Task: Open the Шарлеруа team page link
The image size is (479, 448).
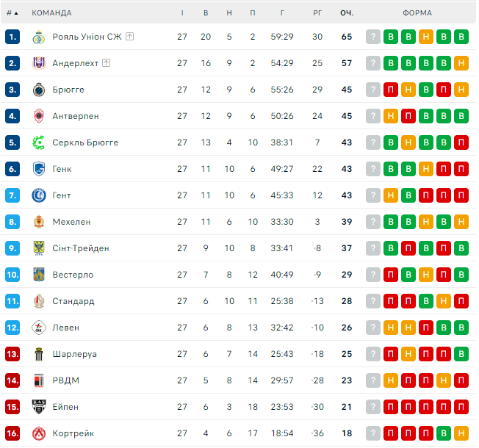Action: [x=74, y=354]
